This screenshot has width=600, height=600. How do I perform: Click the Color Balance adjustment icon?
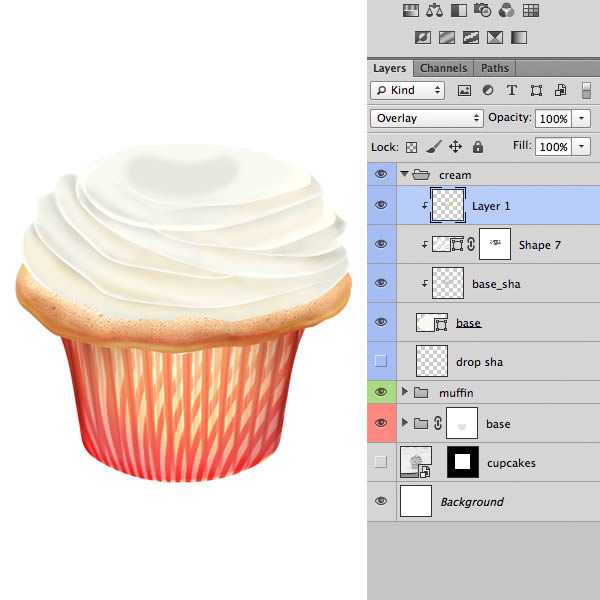pyautogui.click(x=434, y=11)
